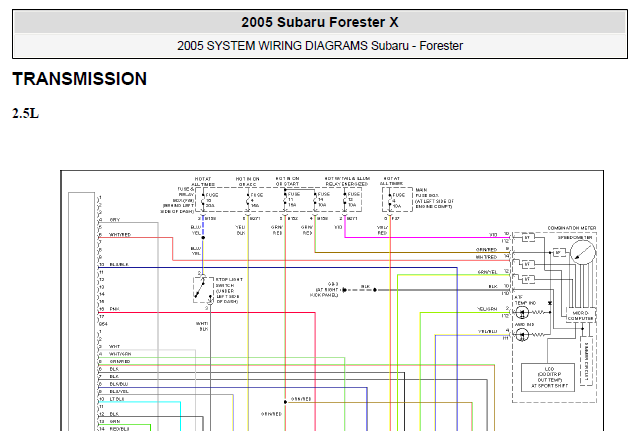This screenshot has width=641, height=431.
Task: Click the GRN/YEL label near the combination meter
Action: click(487, 272)
